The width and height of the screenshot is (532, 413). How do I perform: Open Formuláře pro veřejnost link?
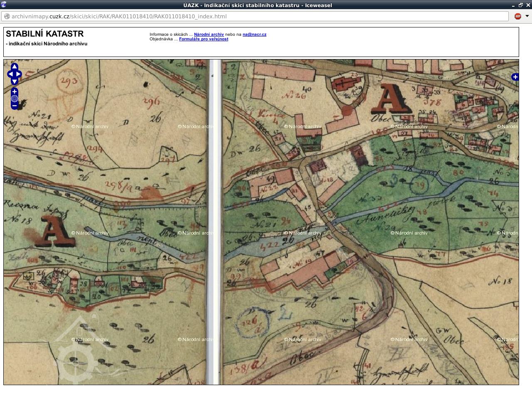(x=203, y=39)
